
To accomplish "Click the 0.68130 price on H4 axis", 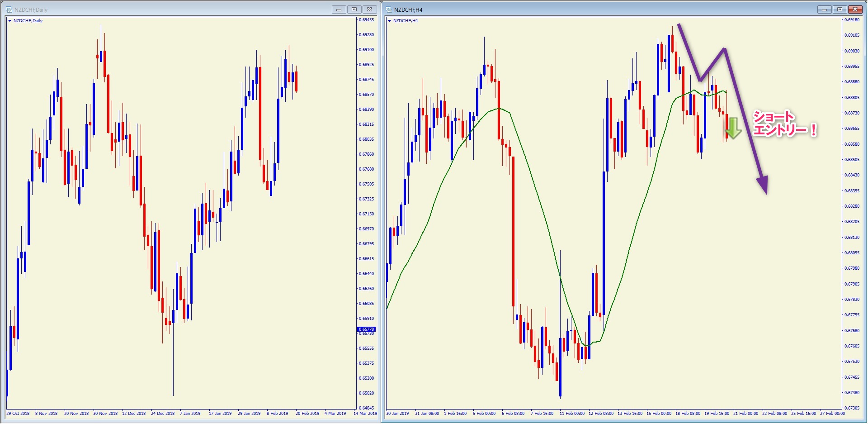I will pos(852,238).
